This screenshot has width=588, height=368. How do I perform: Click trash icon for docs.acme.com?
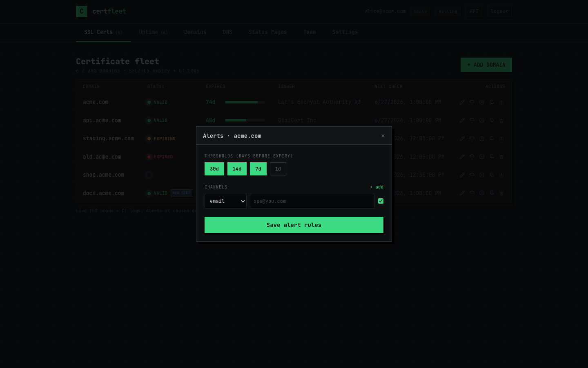coord(501,193)
